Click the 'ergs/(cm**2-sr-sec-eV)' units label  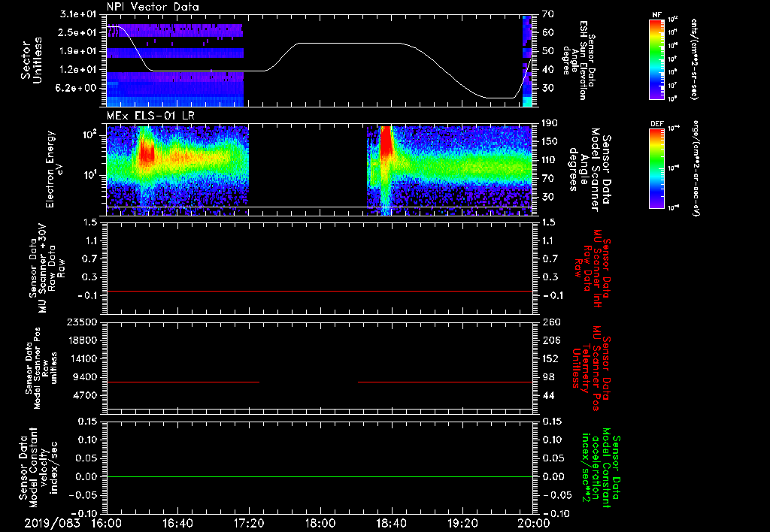coord(697,168)
